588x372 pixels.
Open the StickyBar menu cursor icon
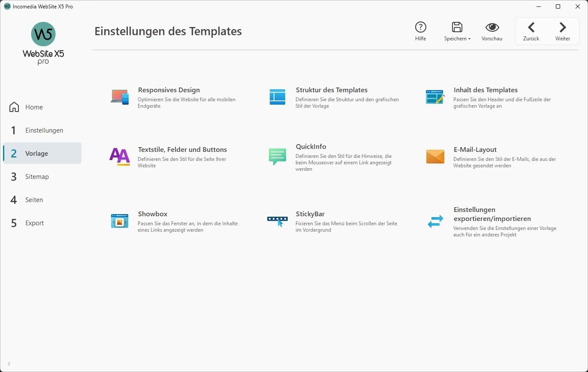pos(277,221)
